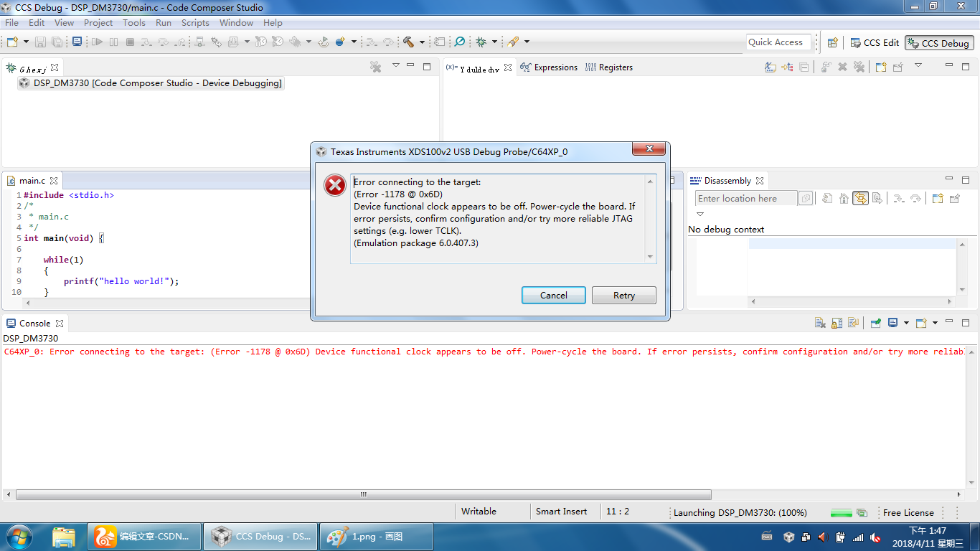This screenshot has height=551, width=980.
Task: Expand the chevron below Disassembly location field
Action: click(700, 214)
